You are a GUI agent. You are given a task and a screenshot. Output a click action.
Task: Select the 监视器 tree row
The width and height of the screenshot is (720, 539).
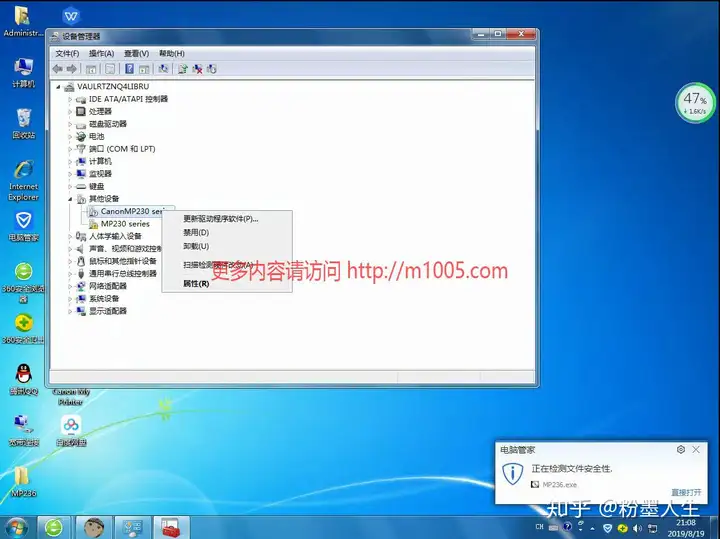94,174
